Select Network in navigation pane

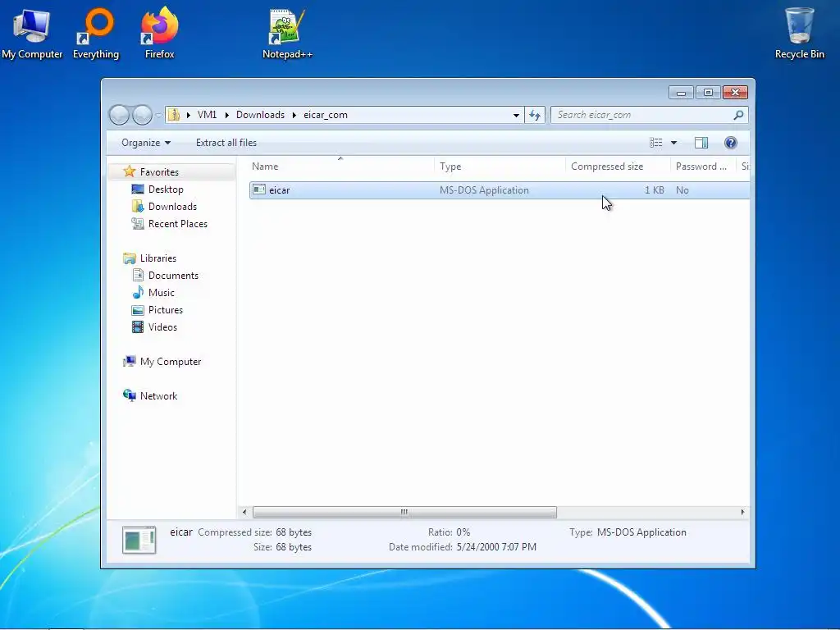(158, 395)
